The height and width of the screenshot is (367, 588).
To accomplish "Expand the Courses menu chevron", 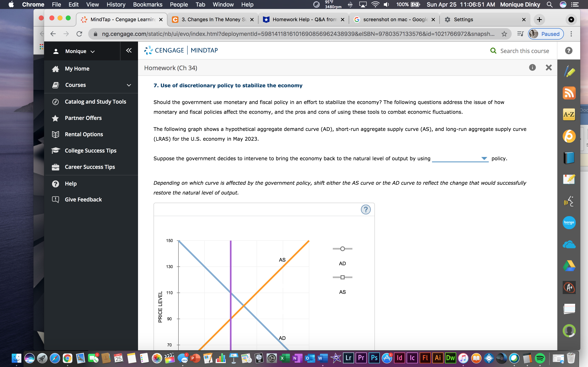I will pos(129,85).
